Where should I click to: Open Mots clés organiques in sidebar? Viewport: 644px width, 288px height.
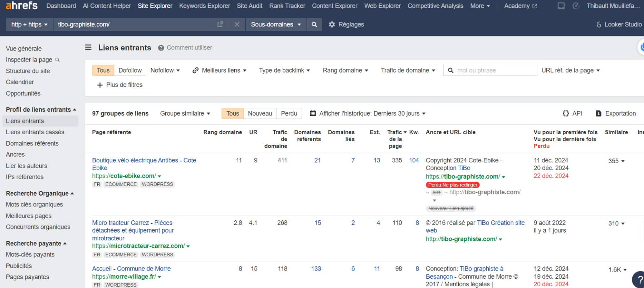[34, 205]
